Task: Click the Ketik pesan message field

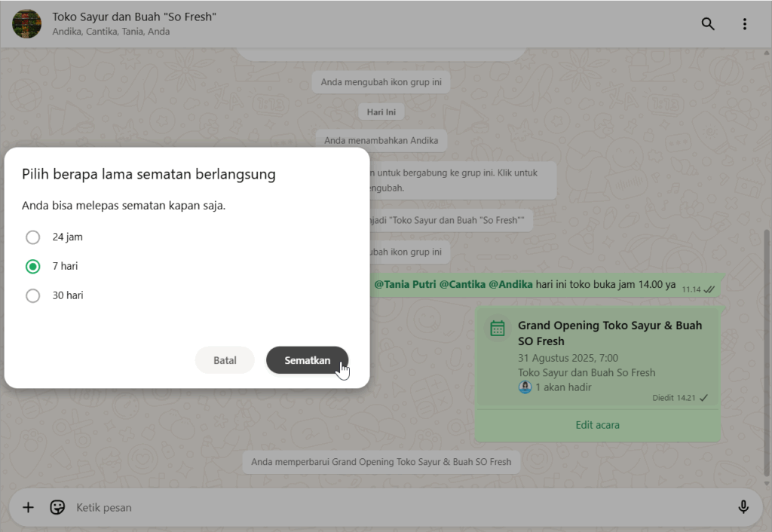Action: pos(377,507)
